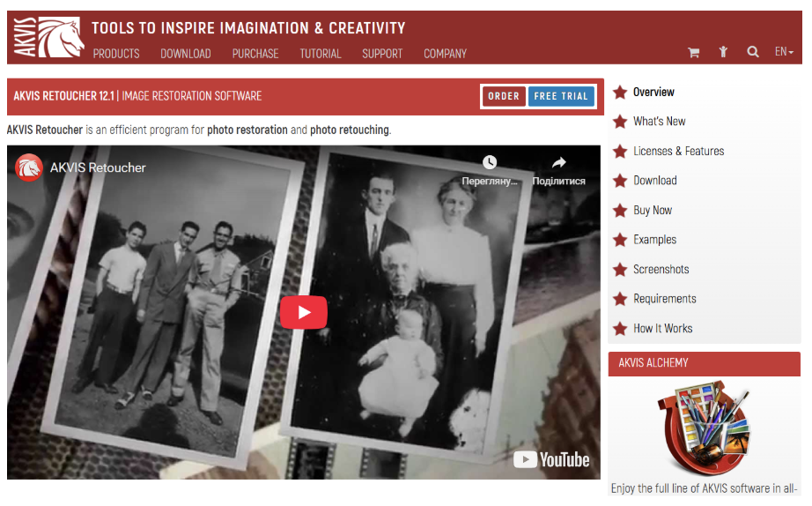The width and height of the screenshot is (812, 506).
Task: Click the FREE TRIAL button
Action: point(561,96)
